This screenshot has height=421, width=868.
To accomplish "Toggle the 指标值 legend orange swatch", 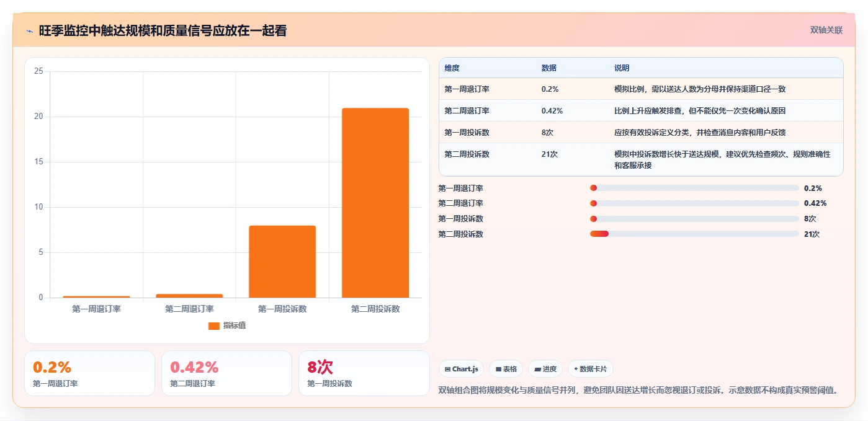I will 213,326.
